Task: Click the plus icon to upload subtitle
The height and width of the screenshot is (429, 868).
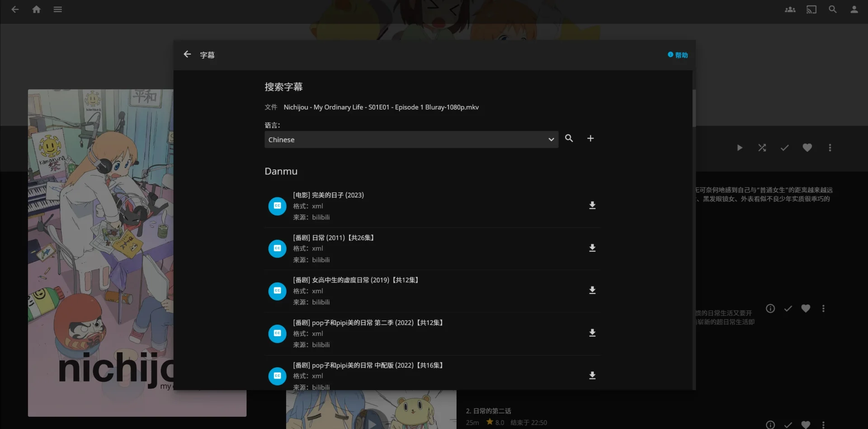Action: tap(590, 139)
